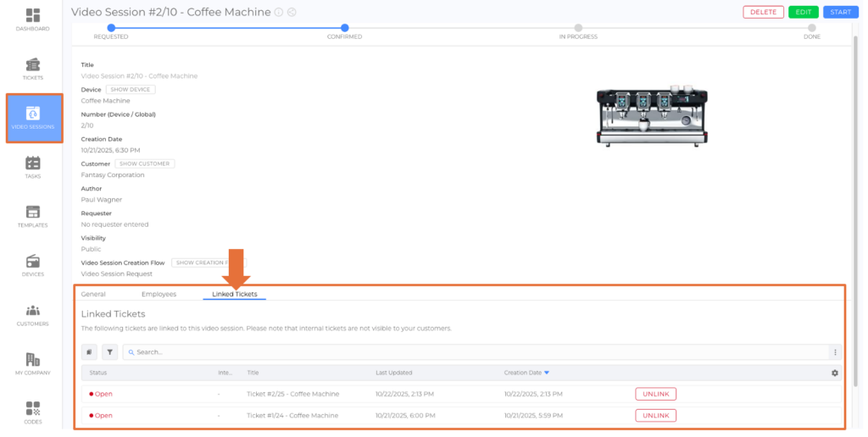
Task: Sort by Creation Date column arrow
Action: pyautogui.click(x=547, y=373)
